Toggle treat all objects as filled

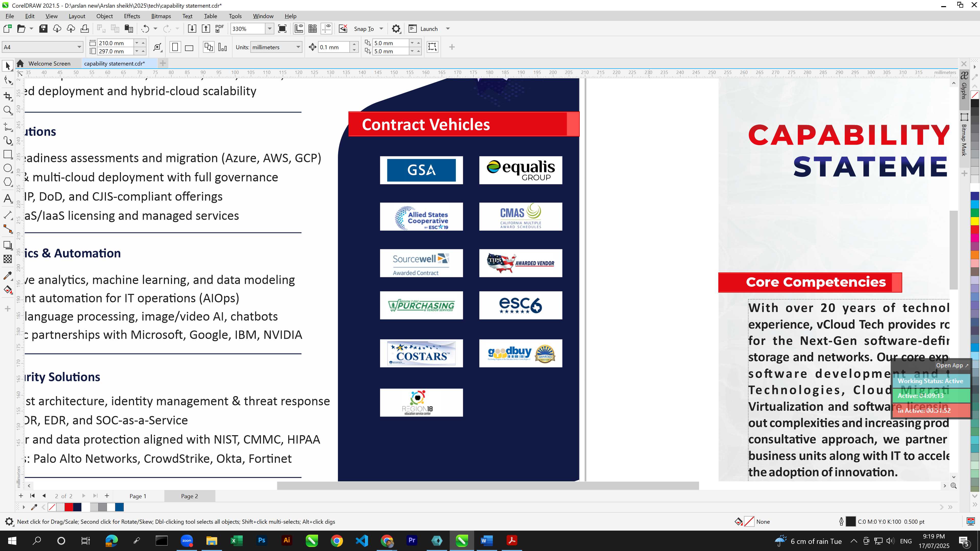coord(432,47)
